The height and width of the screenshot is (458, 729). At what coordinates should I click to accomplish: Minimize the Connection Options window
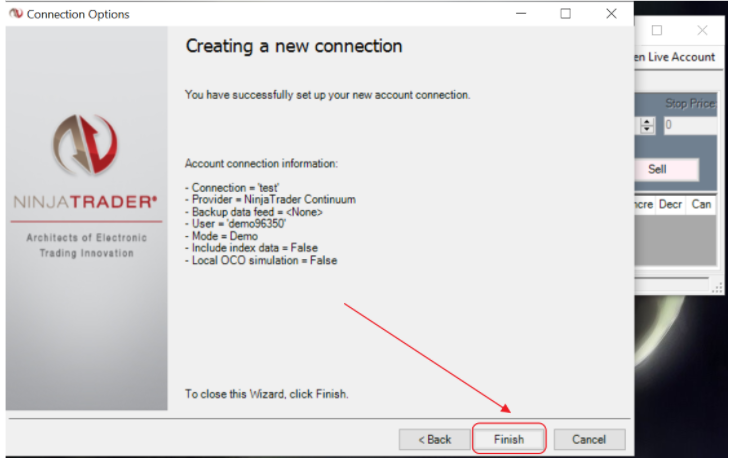pos(521,14)
